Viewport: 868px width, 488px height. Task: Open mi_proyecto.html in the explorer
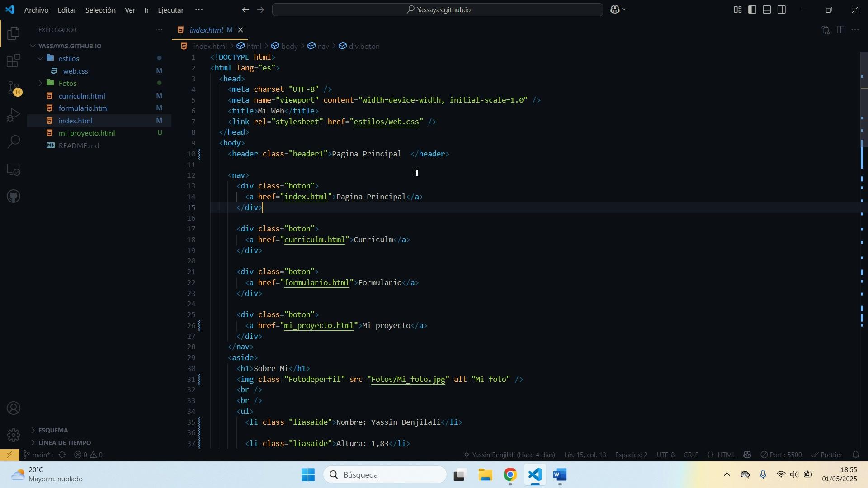pos(86,133)
